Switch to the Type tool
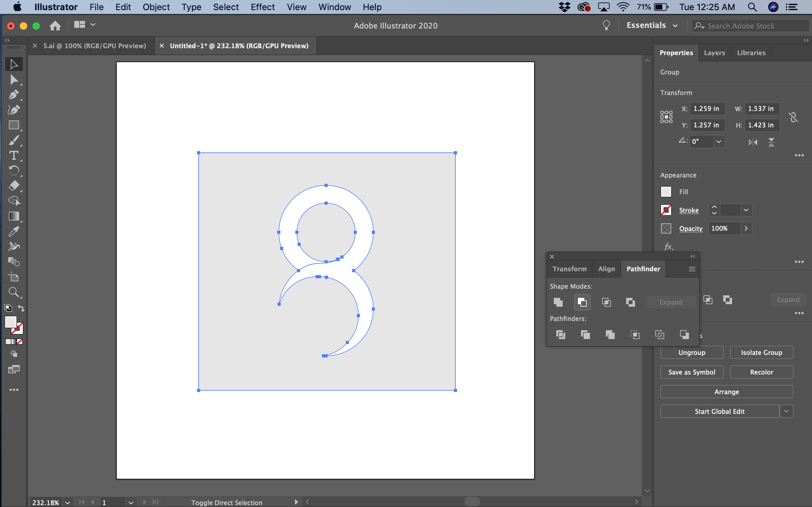The height and width of the screenshot is (507, 812). pyautogui.click(x=14, y=155)
